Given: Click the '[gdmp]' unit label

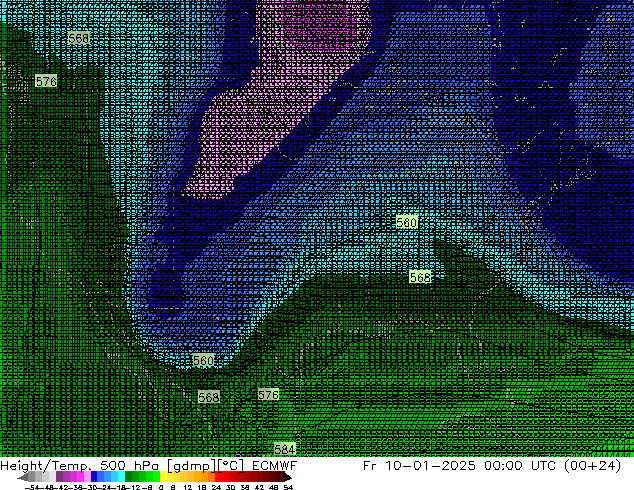Looking at the screenshot, I should click(x=191, y=466).
